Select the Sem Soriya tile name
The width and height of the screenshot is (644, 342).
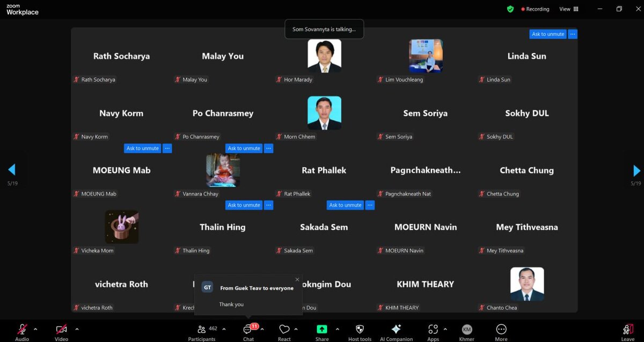tap(426, 113)
